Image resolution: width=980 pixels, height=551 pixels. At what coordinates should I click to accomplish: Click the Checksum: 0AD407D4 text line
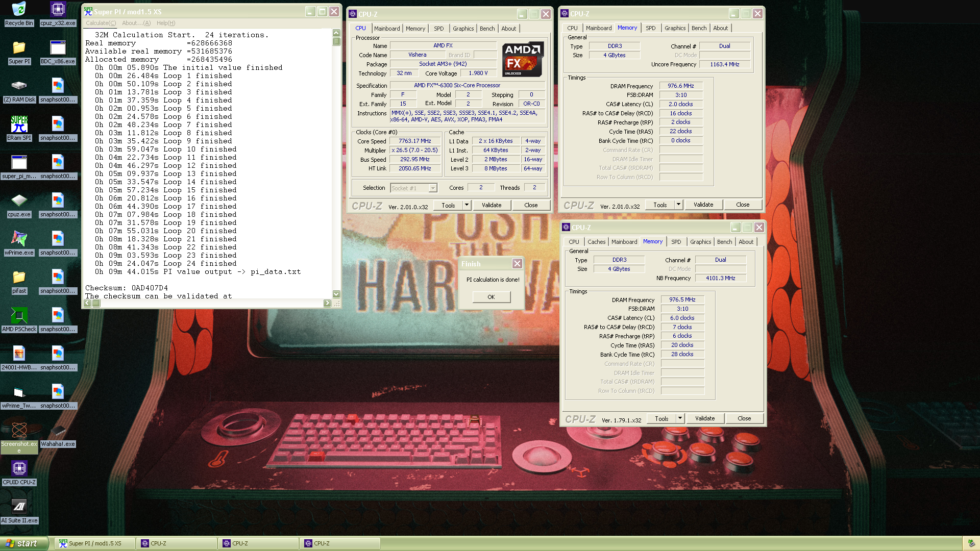(x=127, y=288)
